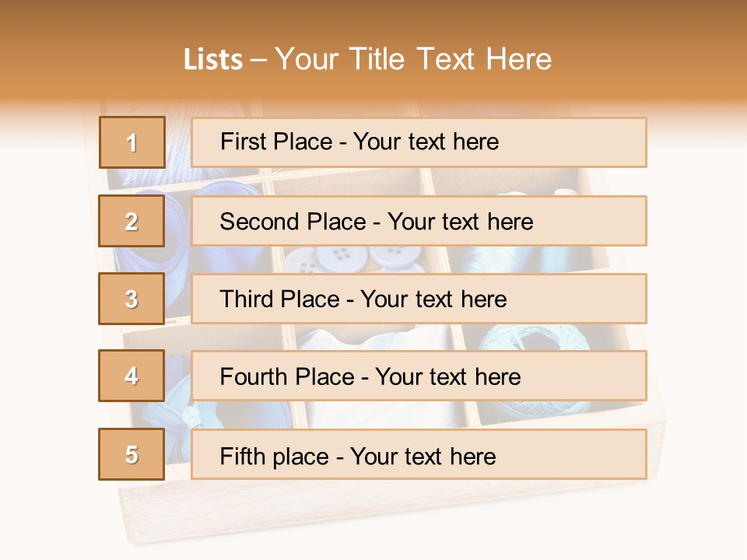The image size is (747, 560).
Task: Click 'Your Title Text Here' in header
Action: click(413, 59)
